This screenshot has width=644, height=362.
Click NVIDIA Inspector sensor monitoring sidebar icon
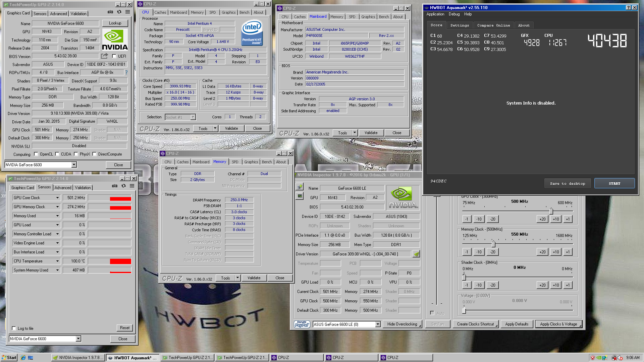coord(300,196)
